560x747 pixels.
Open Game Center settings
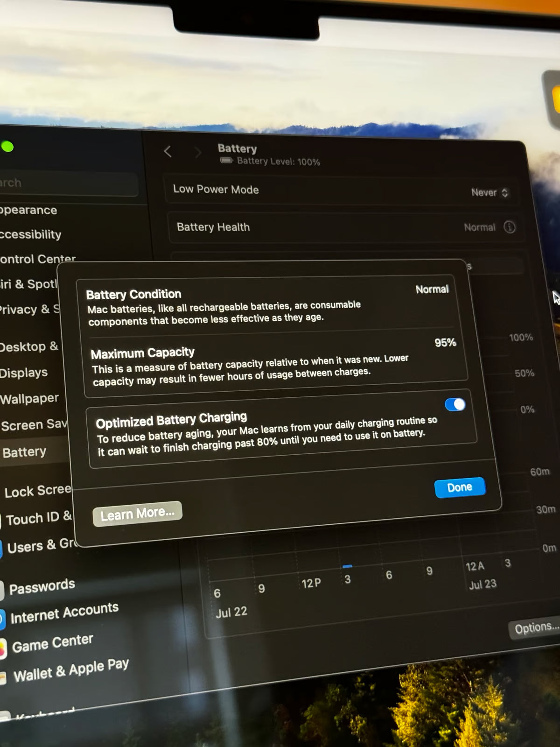[53, 643]
